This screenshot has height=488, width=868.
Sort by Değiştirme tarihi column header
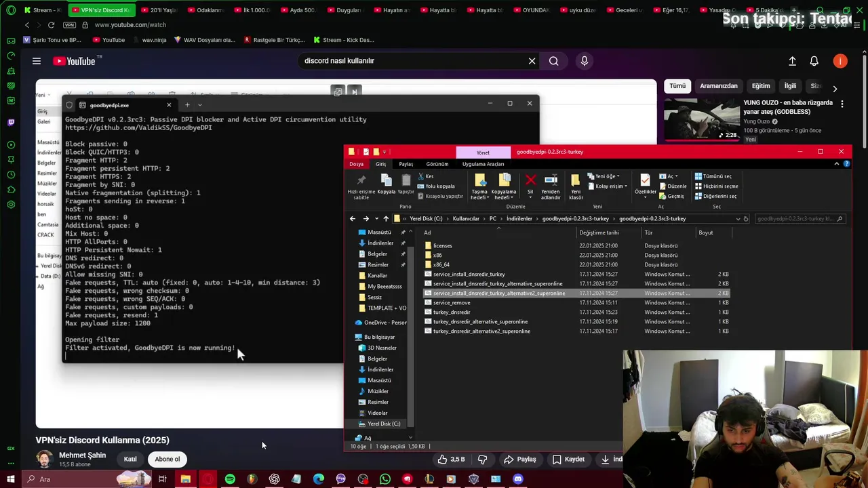pos(599,232)
